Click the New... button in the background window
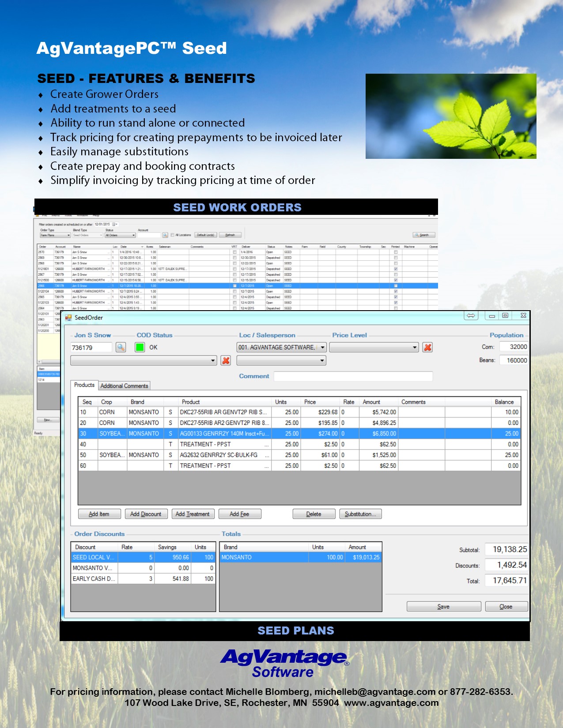The image size is (563, 728). (x=48, y=420)
